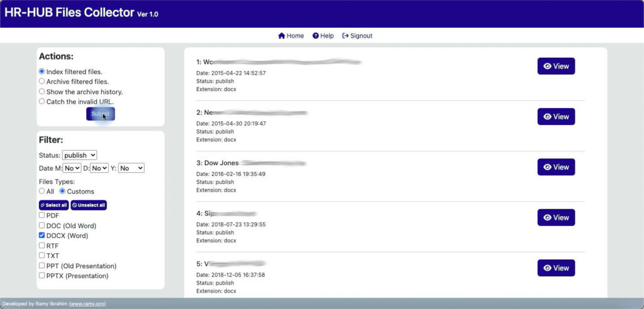Viewport: 644px width, 309px height.
Task: Click eye icon on first file's View button
Action: (547, 66)
